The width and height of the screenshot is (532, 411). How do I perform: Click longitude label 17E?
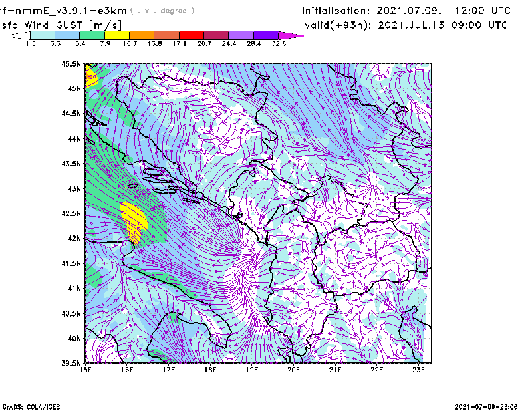(x=169, y=370)
